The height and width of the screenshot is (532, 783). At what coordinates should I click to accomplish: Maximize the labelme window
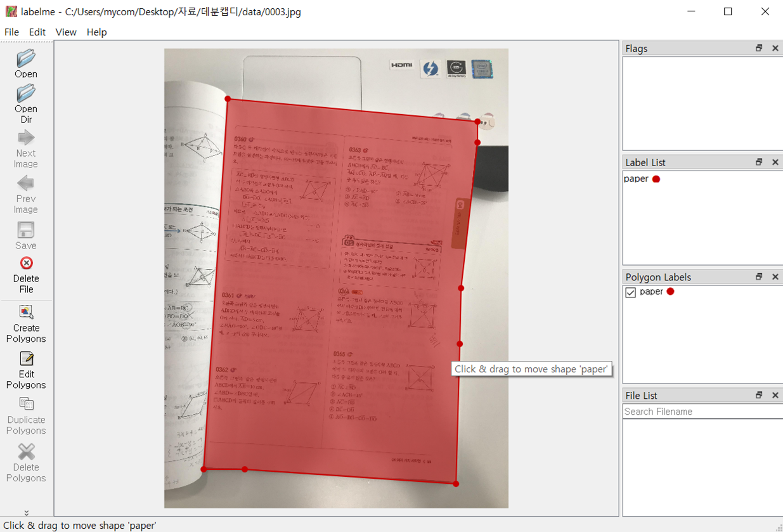[x=728, y=11]
